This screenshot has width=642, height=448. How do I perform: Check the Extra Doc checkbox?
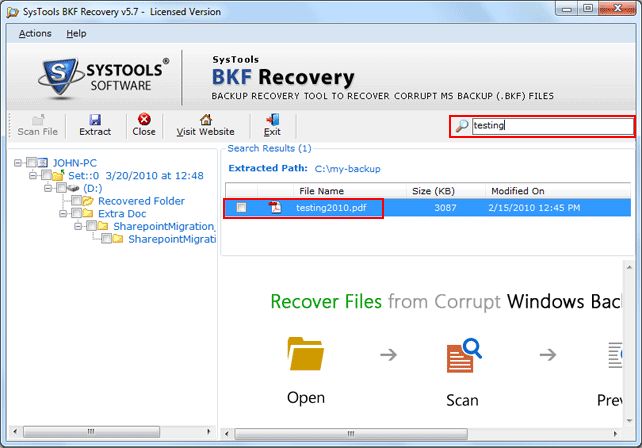pyautogui.click(x=76, y=213)
